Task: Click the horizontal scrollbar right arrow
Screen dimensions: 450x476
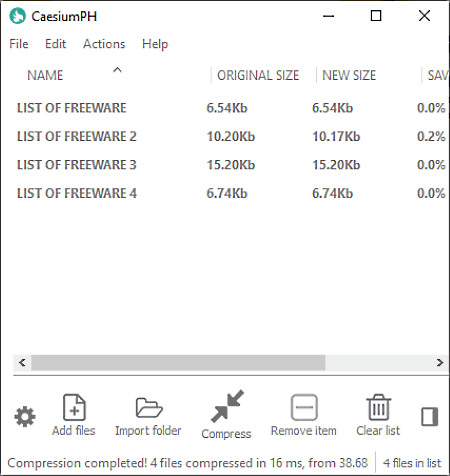Action: pos(440,362)
